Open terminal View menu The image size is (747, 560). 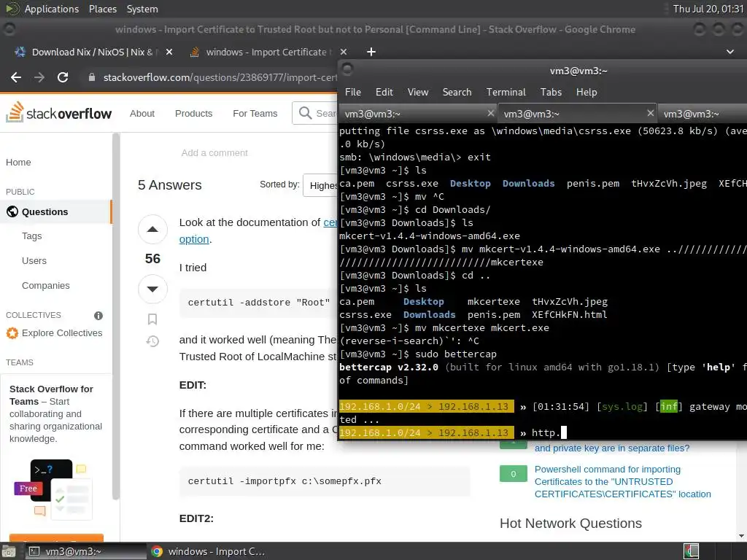418,92
